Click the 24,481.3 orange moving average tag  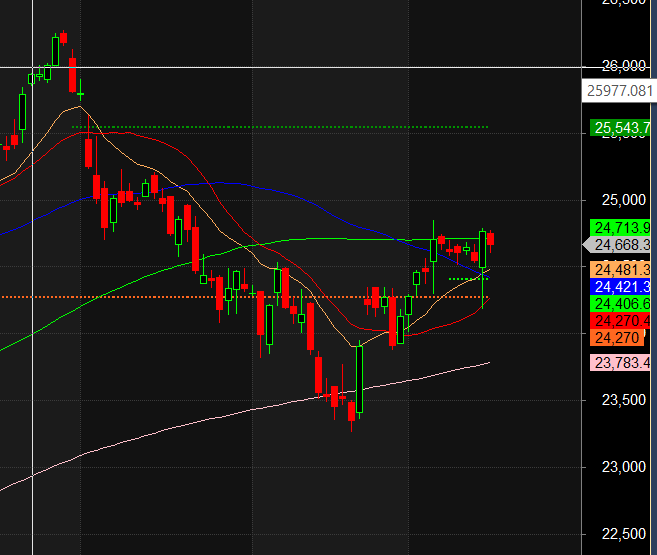621,270
